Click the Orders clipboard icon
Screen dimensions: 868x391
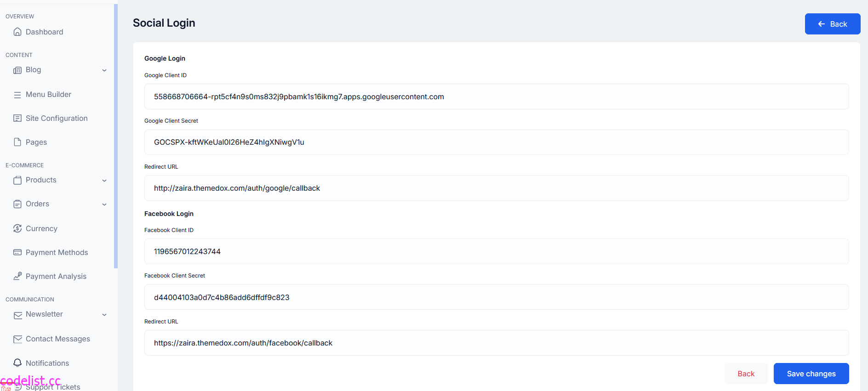coord(17,204)
